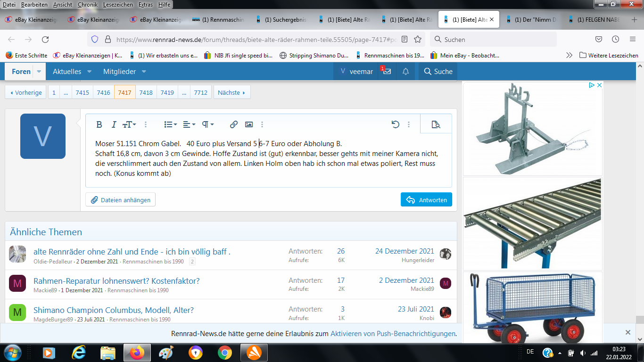Toggle italic text formatting
This screenshot has height=362, width=644.
click(114, 124)
